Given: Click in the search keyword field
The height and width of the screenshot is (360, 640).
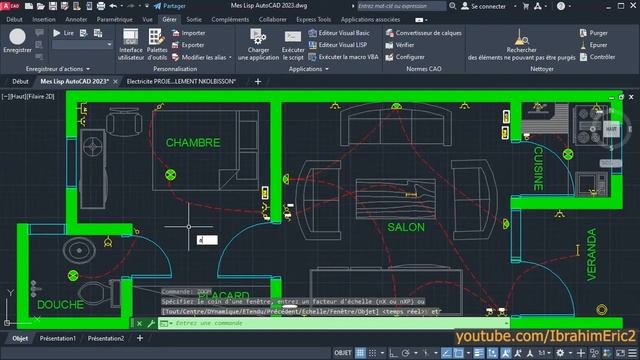Looking at the screenshot, I should tap(401, 6).
